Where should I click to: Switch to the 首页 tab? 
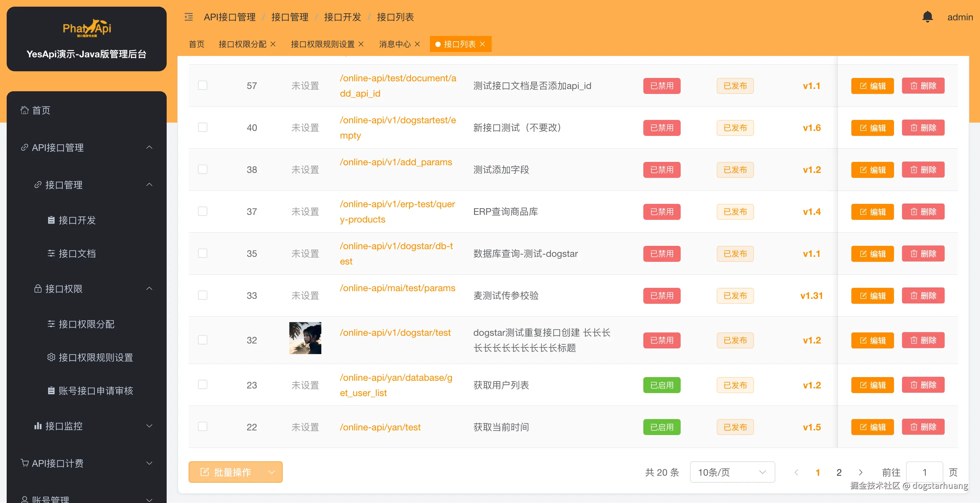tap(196, 44)
